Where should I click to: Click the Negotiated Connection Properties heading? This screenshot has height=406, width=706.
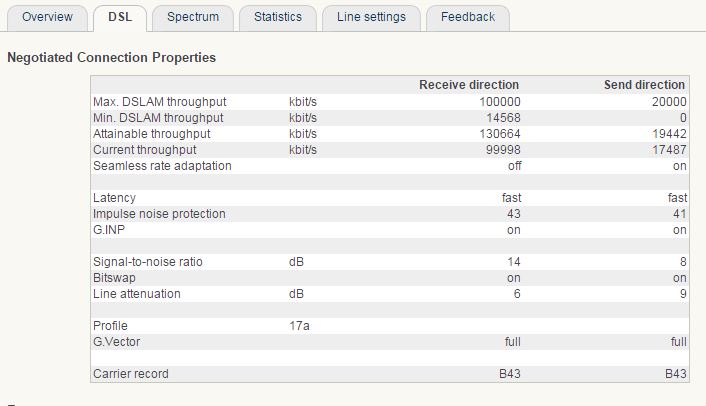(x=111, y=58)
